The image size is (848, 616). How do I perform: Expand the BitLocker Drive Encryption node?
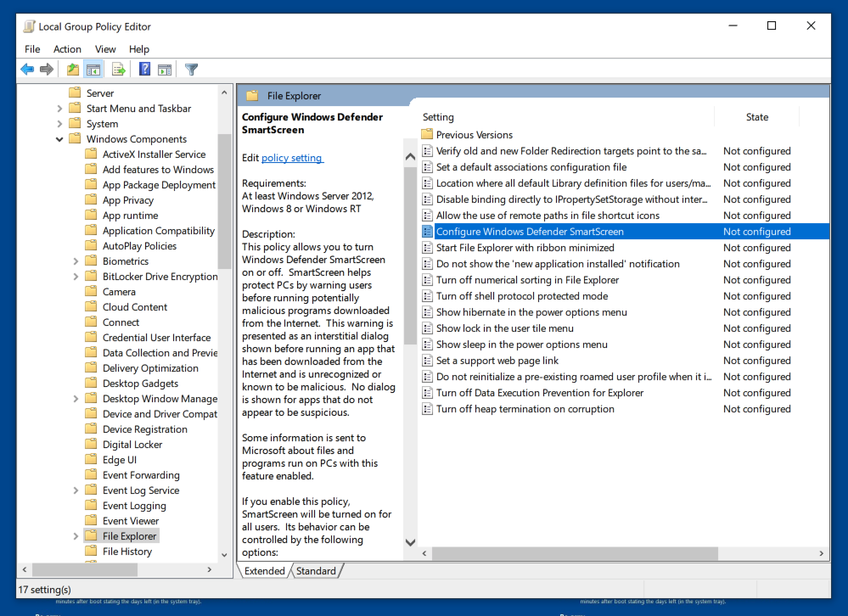(x=76, y=277)
